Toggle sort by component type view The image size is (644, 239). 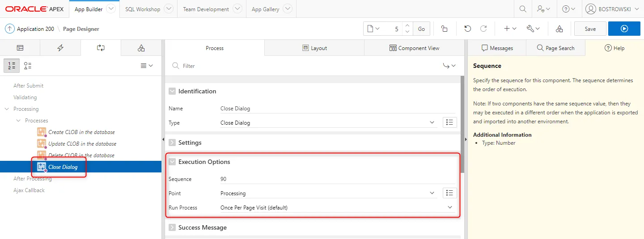28,66
